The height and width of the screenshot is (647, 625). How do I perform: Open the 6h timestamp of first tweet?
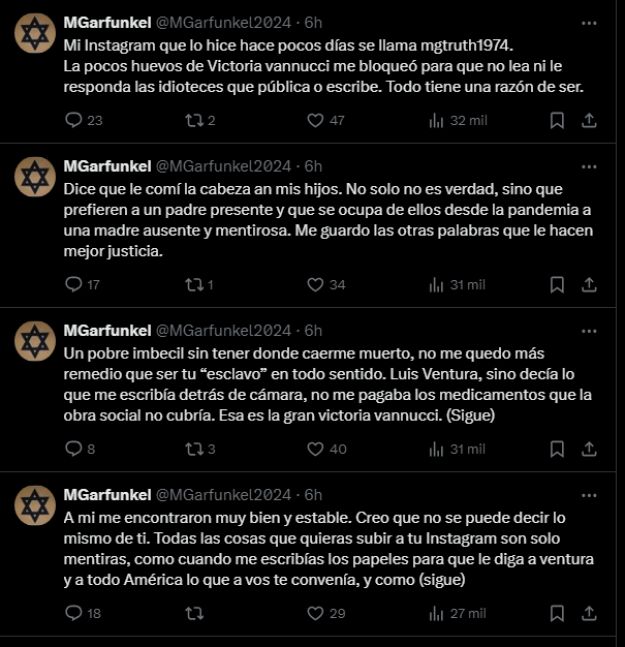coord(313,22)
